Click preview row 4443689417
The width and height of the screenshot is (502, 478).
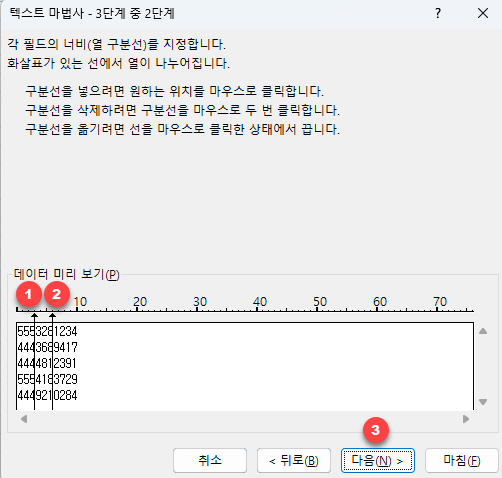47,347
